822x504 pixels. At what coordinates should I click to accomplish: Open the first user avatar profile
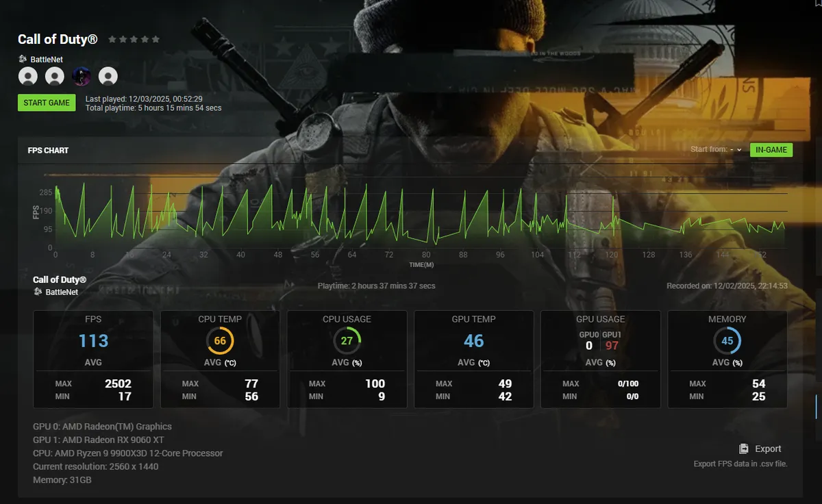coord(28,76)
